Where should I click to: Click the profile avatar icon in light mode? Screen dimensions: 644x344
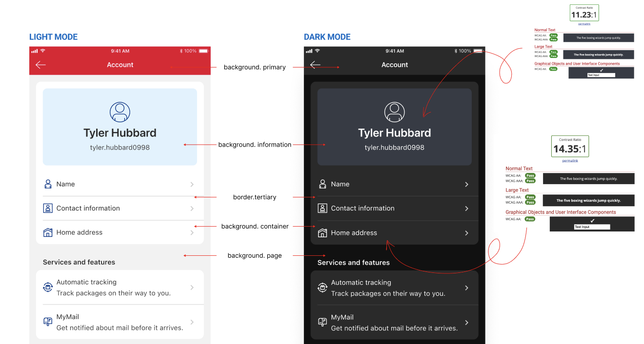click(120, 112)
